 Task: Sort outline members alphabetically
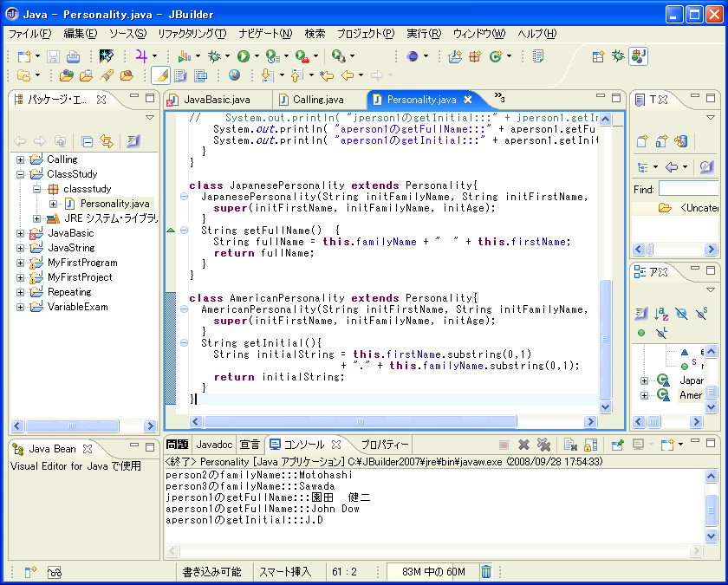click(x=661, y=313)
